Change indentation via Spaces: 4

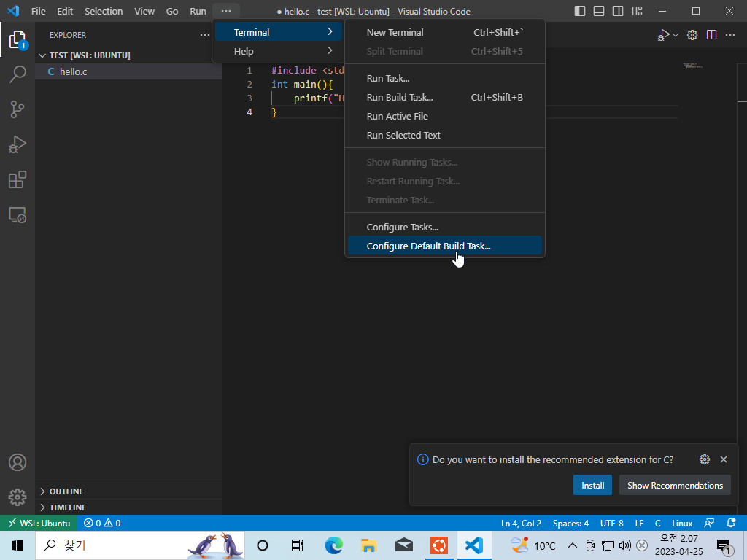coord(570,523)
